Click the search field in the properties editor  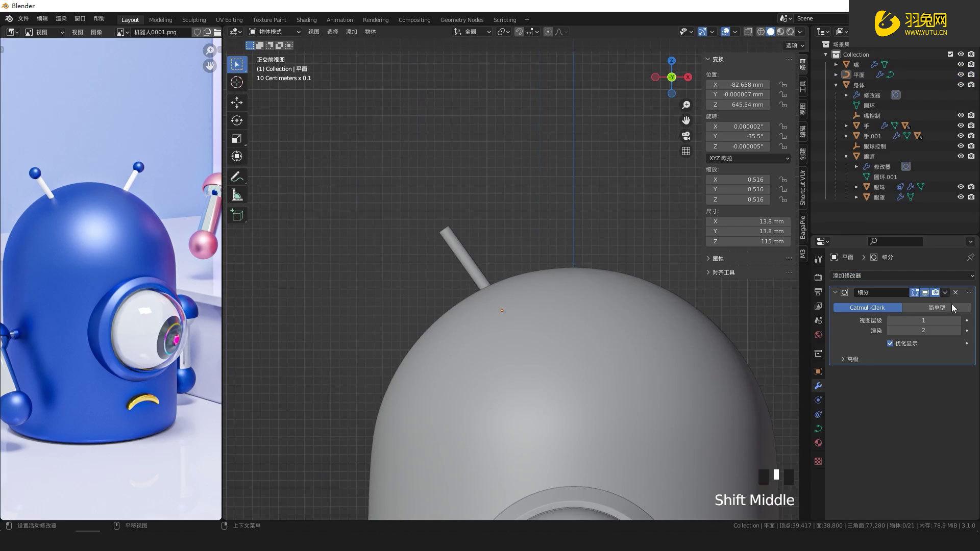coord(896,241)
